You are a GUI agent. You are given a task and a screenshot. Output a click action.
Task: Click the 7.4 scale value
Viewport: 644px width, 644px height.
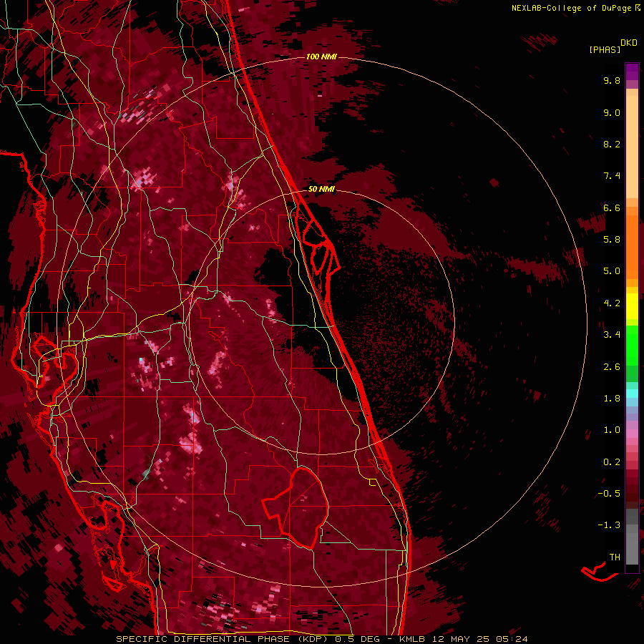click(x=612, y=176)
